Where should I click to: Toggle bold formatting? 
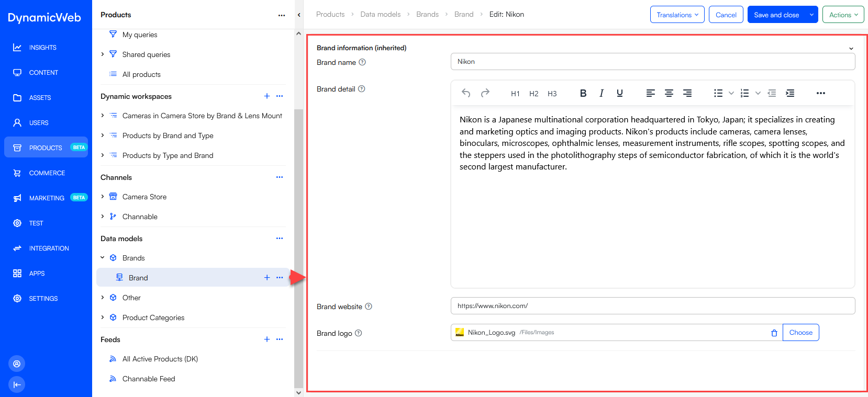coord(583,93)
